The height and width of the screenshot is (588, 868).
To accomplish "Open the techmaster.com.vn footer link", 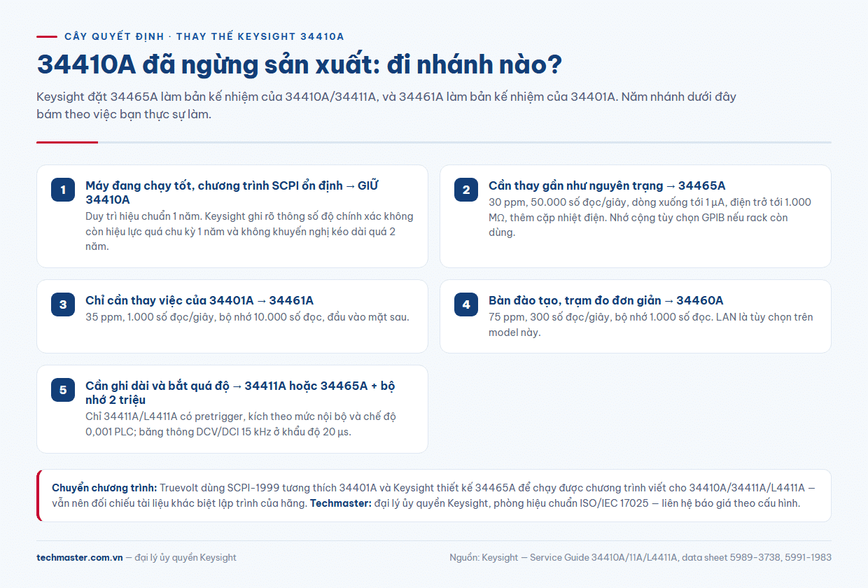I will 80,558.
